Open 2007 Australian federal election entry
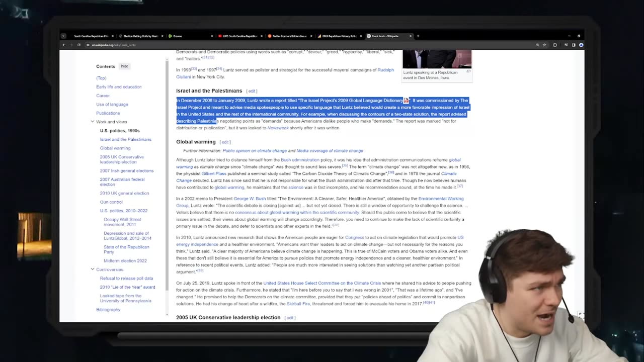 (122, 182)
